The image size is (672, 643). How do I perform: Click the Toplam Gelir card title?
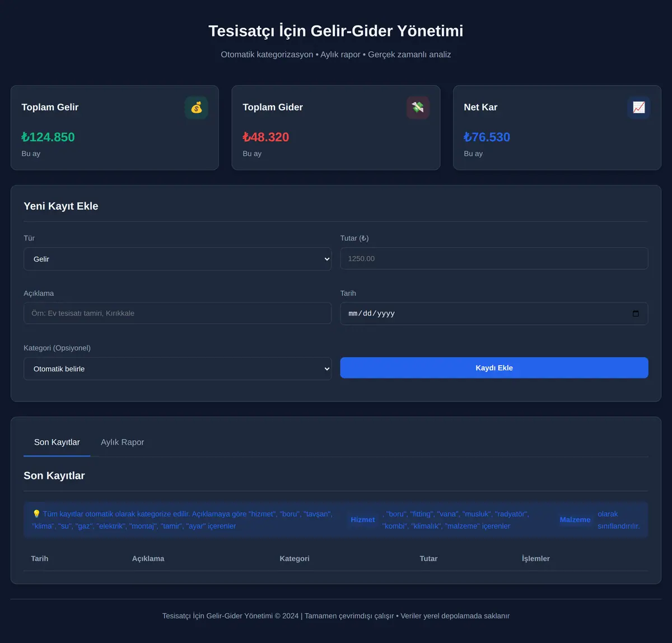pyautogui.click(x=50, y=107)
